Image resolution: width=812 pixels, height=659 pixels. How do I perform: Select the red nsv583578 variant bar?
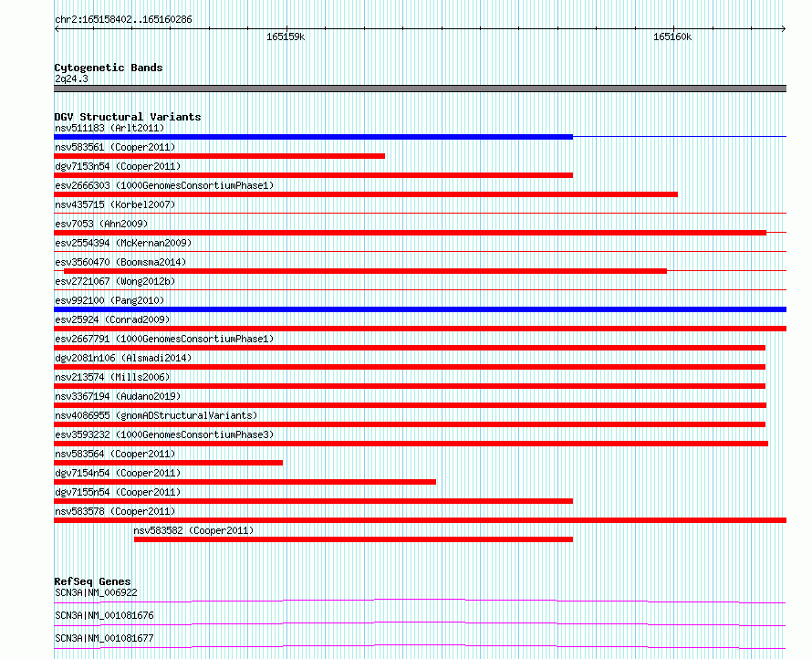[420, 520]
